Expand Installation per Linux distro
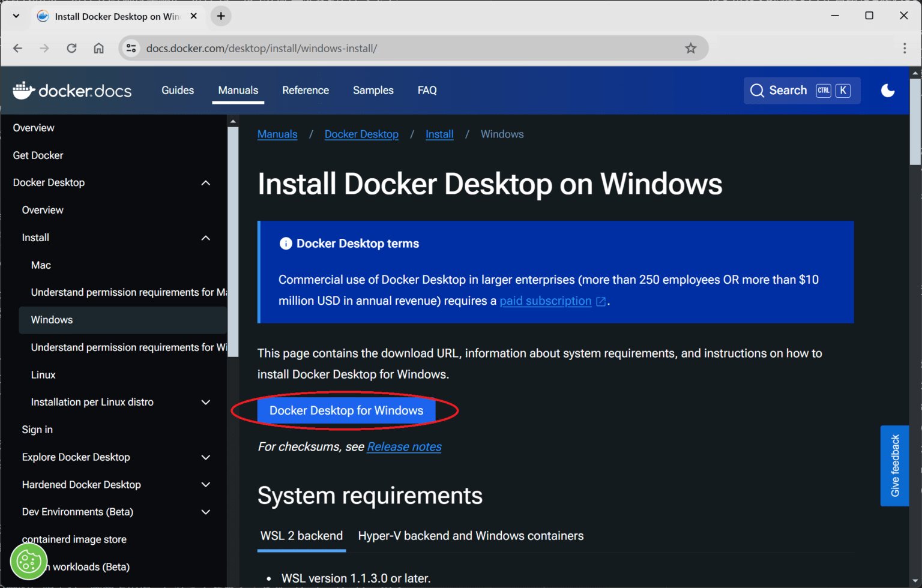Screen dimensions: 922x588 click(x=206, y=402)
